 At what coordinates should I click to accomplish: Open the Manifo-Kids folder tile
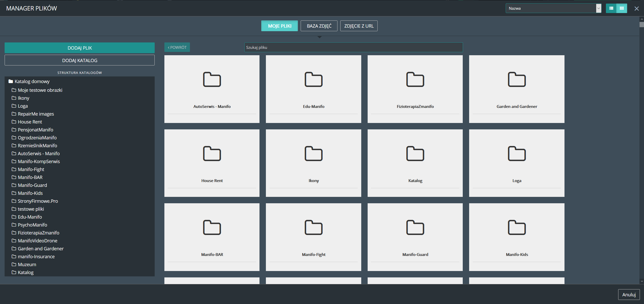[x=517, y=237]
